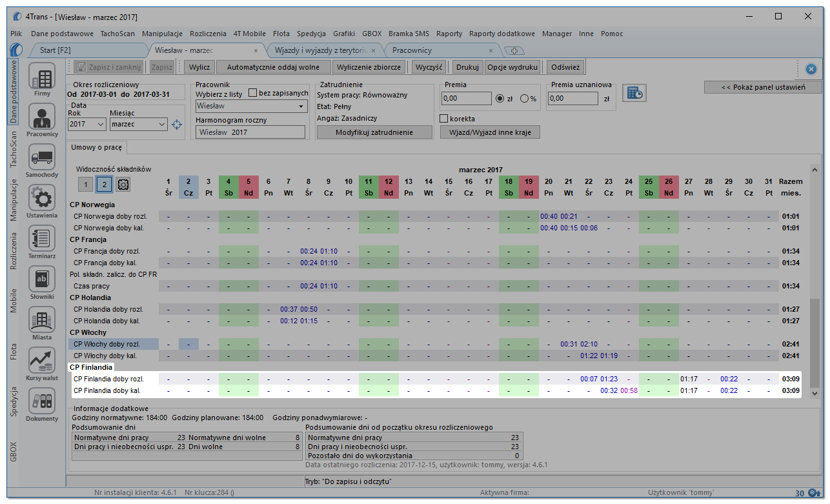Toggle component visibility level 1
830x504 pixels.
(x=85, y=185)
